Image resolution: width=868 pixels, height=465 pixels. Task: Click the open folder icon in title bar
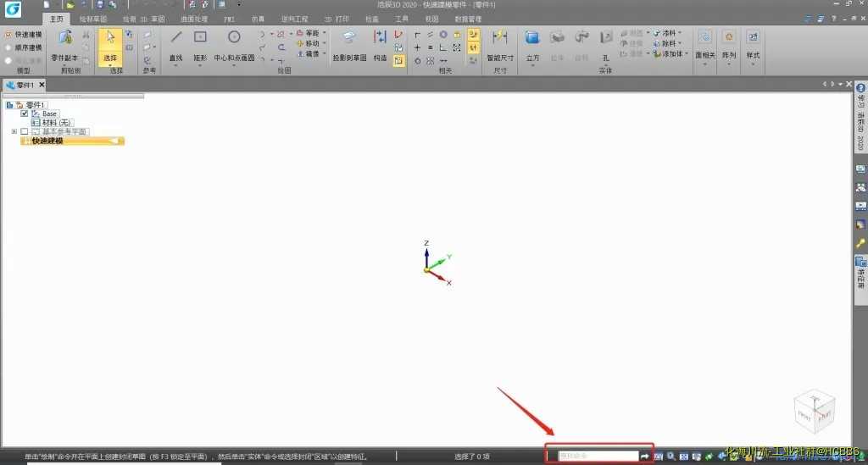(70, 4)
